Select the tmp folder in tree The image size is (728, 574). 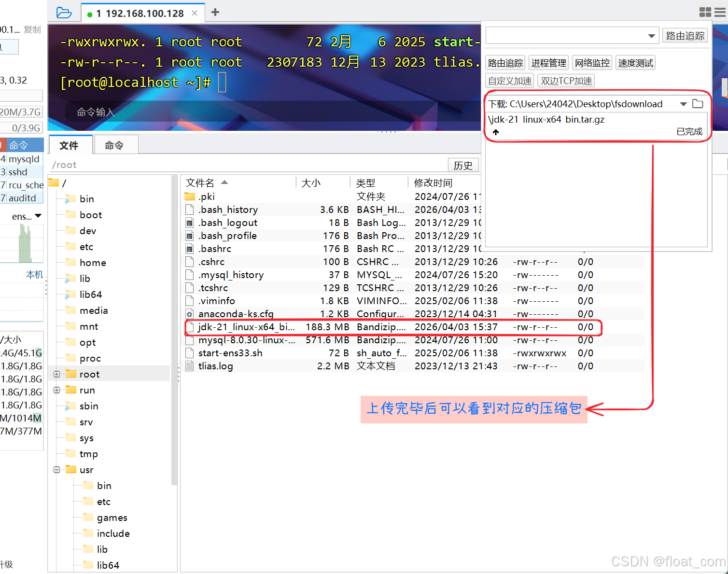pos(88,454)
